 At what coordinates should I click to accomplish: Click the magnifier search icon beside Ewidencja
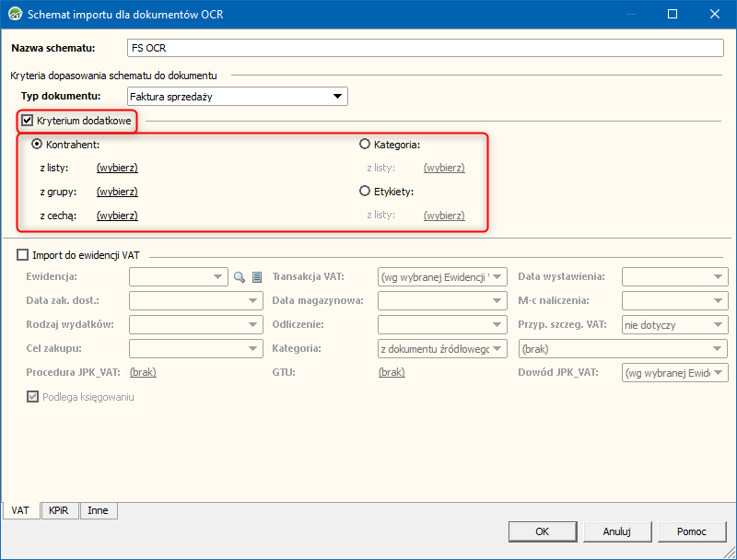click(240, 277)
